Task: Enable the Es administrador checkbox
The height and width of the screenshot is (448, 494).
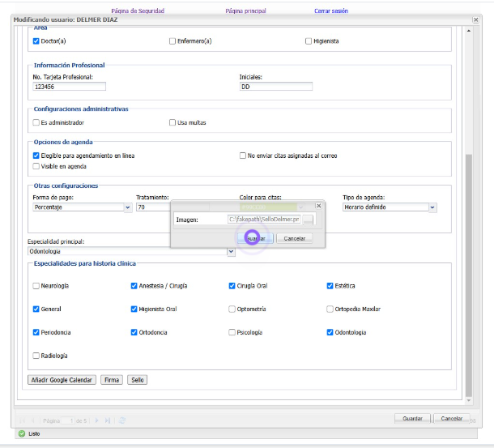Action: click(36, 122)
